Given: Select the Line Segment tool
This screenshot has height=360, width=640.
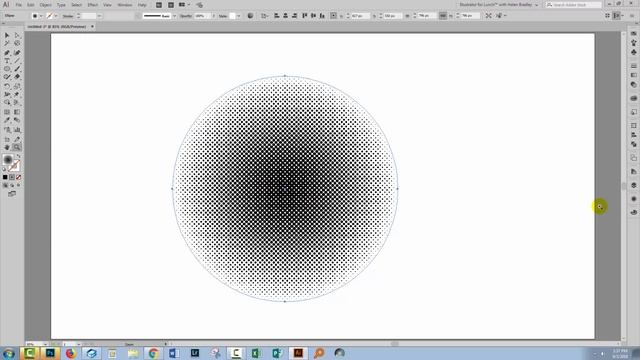Looking at the screenshot, I should (x=17, y=61).
